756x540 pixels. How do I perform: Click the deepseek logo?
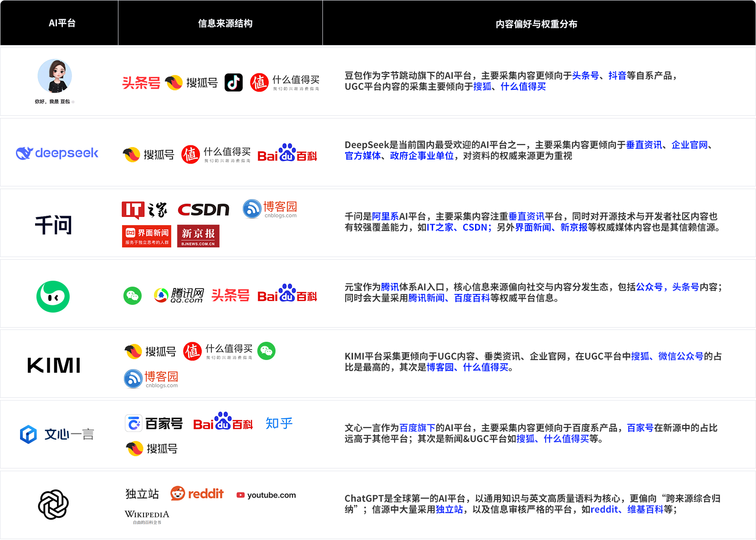57,153
